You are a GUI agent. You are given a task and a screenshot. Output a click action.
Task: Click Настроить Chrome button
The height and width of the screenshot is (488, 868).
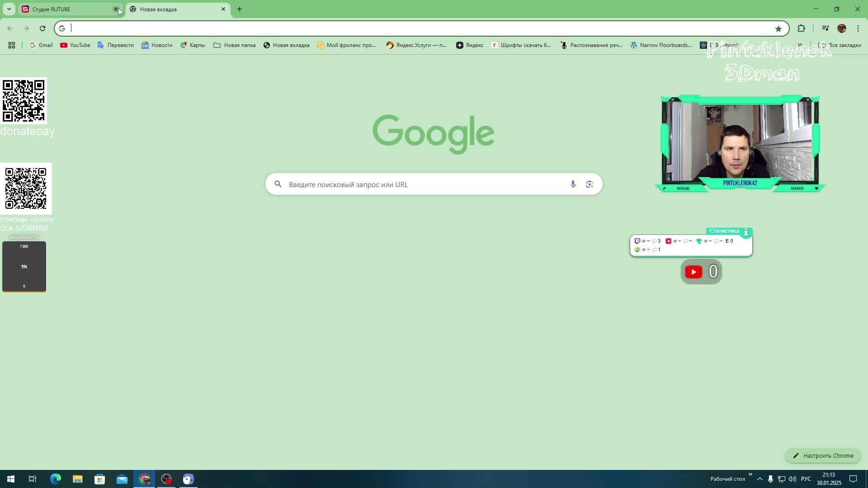(823, 455)
